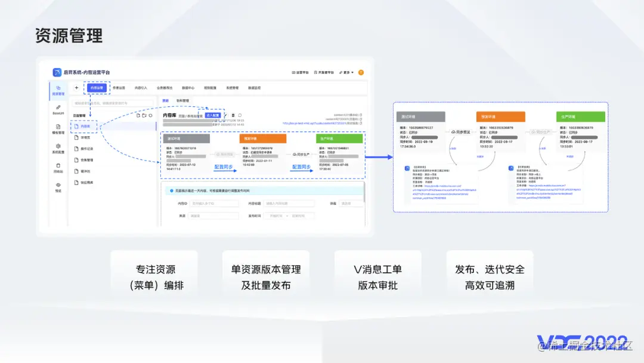The image size is (644, 363).
Task: Select the 模板管理 icon in the left sidebar
Action: click(x=58, y=126)
